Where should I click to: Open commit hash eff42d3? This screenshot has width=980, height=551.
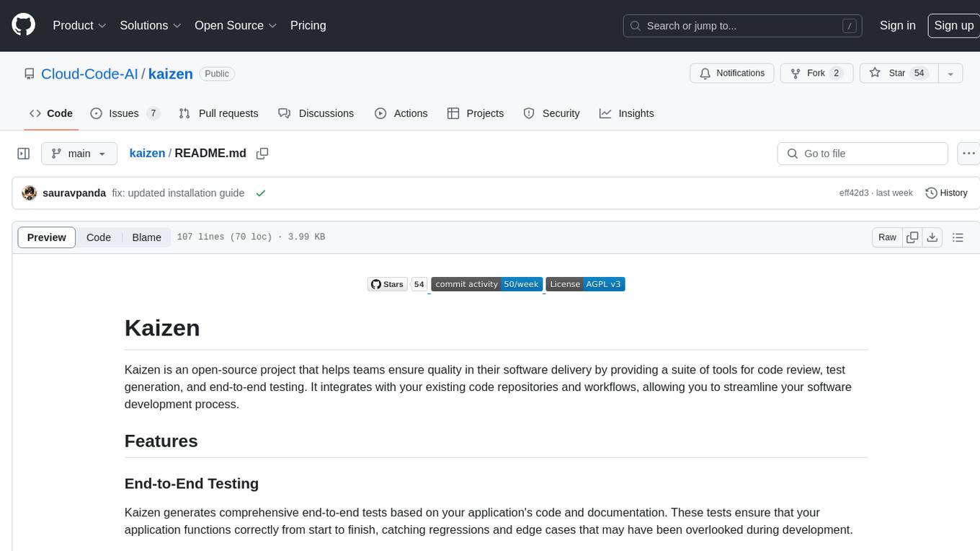pos(854,193)
